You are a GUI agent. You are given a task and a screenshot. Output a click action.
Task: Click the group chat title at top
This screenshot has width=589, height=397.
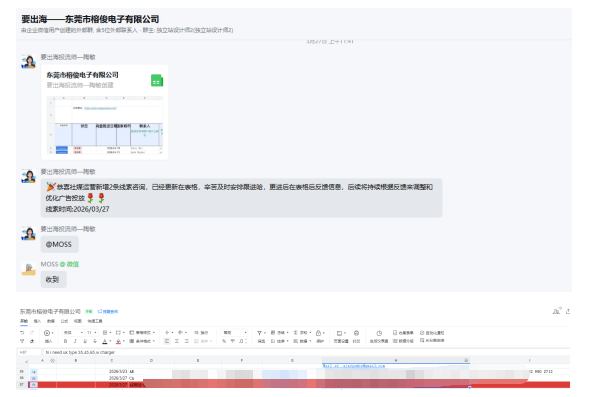[x=90, y=19]
